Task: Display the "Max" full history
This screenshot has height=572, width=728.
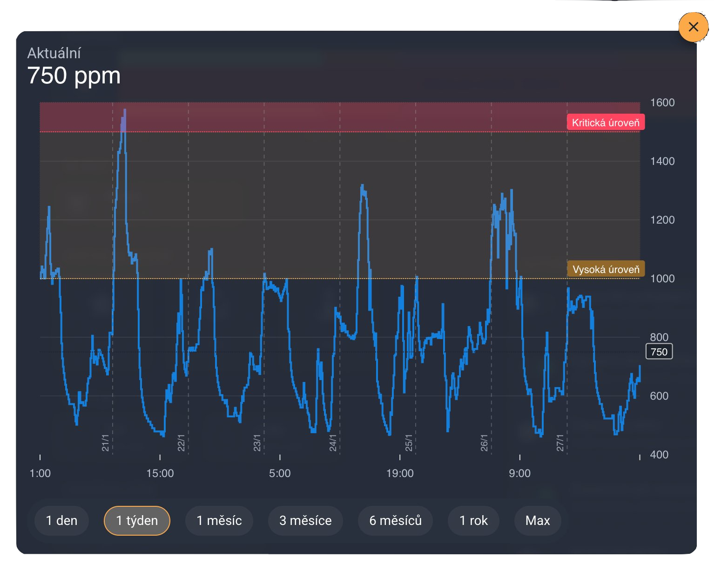Action: pyautogui.click(x=538, y=521)
